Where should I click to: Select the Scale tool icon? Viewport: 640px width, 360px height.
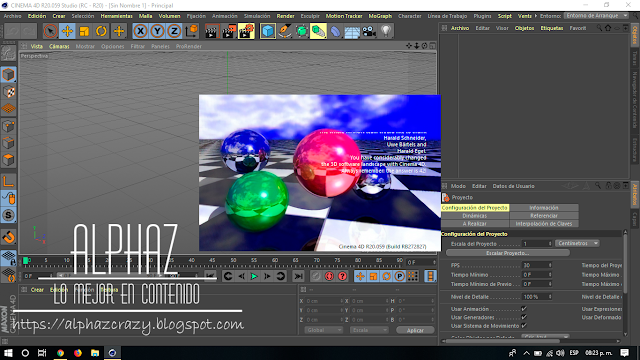click(x=84, y=31)
